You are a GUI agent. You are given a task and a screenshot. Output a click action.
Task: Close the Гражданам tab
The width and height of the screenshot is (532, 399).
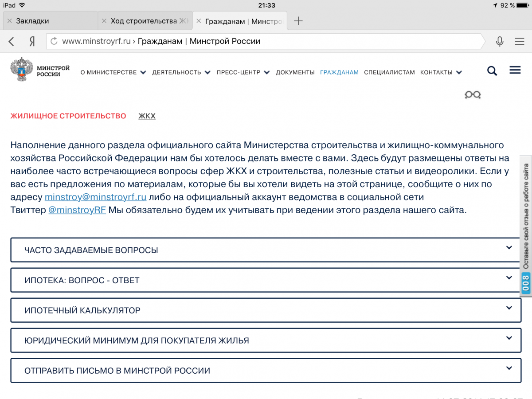click(199, 21)
